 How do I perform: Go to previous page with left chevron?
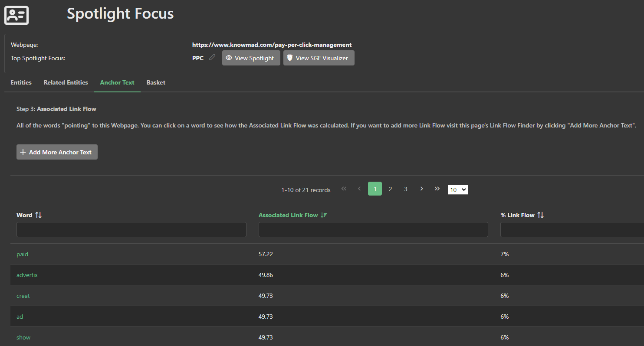point(359,189)
